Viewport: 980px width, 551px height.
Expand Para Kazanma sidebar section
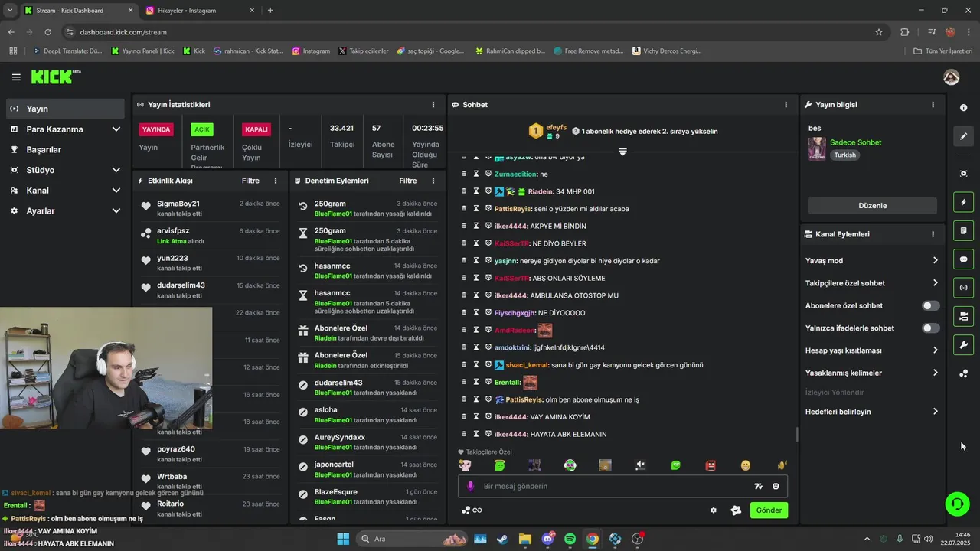click(65, 129)
